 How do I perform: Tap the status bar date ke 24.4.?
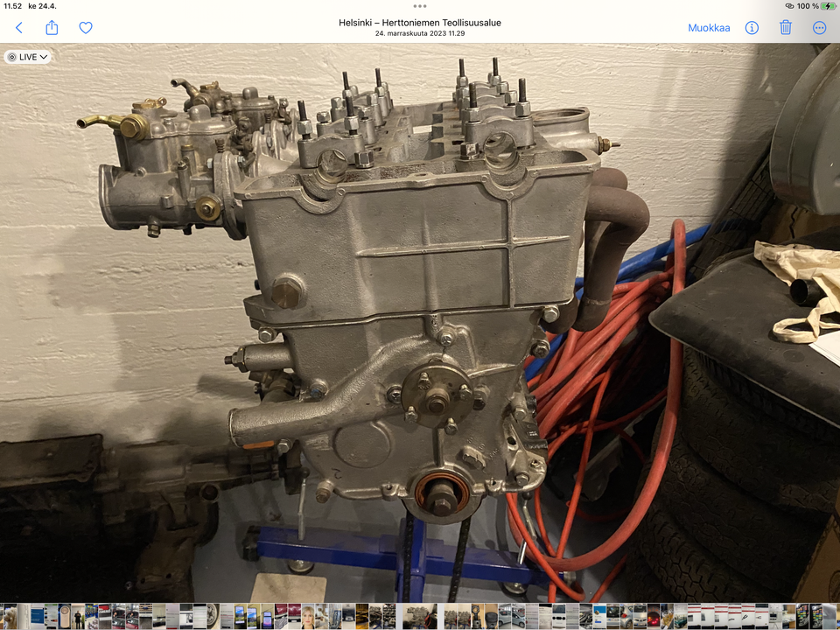44,6
